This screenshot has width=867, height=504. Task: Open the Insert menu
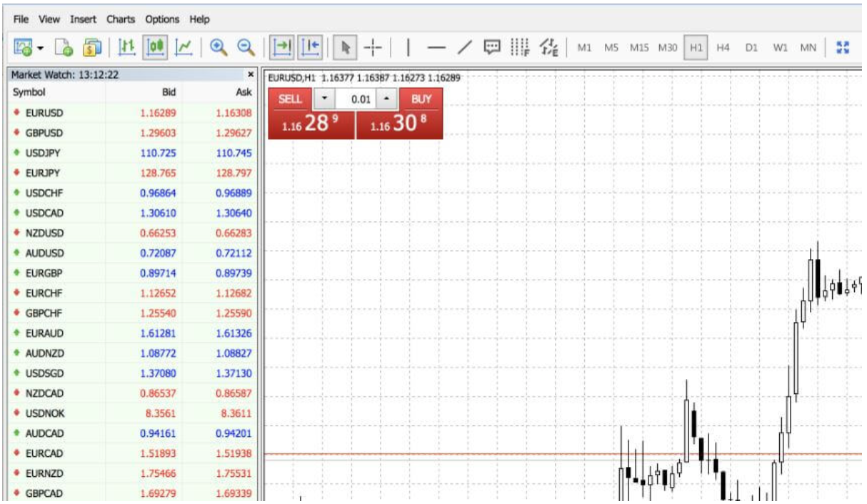click(84, 19)
